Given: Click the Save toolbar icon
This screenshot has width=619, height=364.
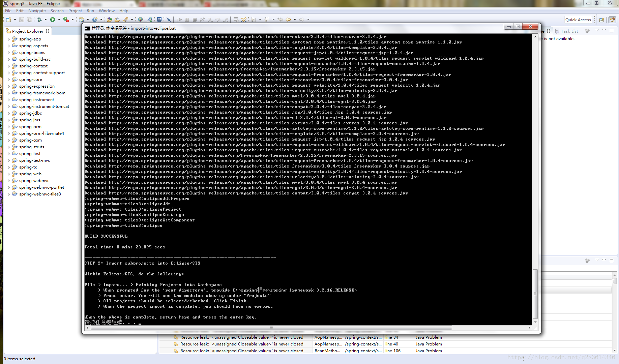Looking at the screenshot, I should coord(22,20).
